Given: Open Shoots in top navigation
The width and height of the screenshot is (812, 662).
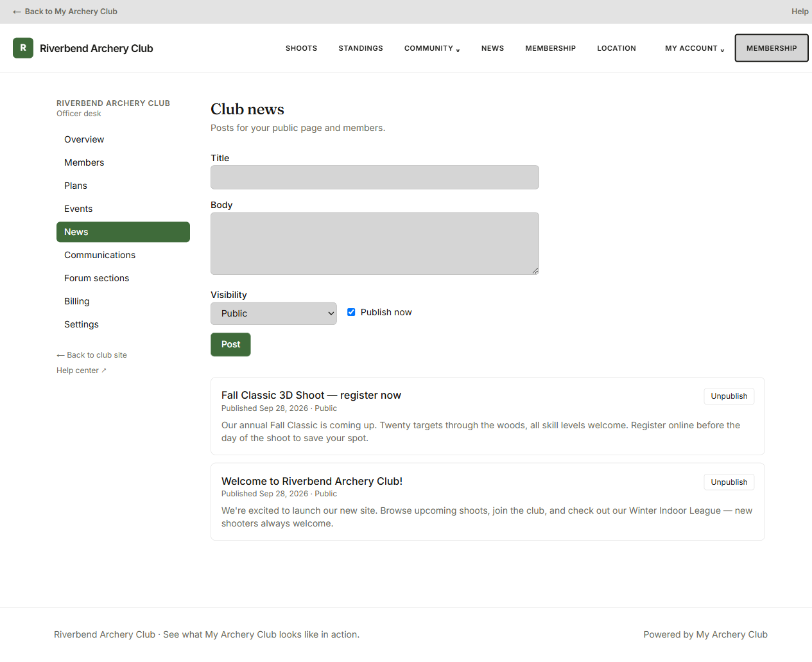Looking at the screenshot, I should click(x=301, y=48).
